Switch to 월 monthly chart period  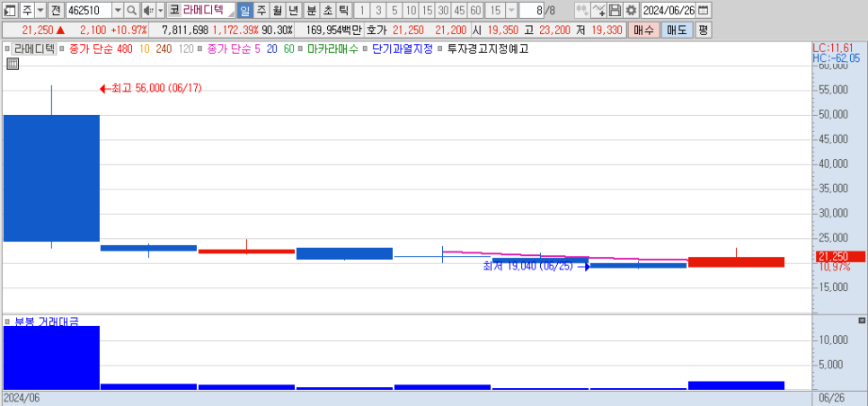(278, 11)
